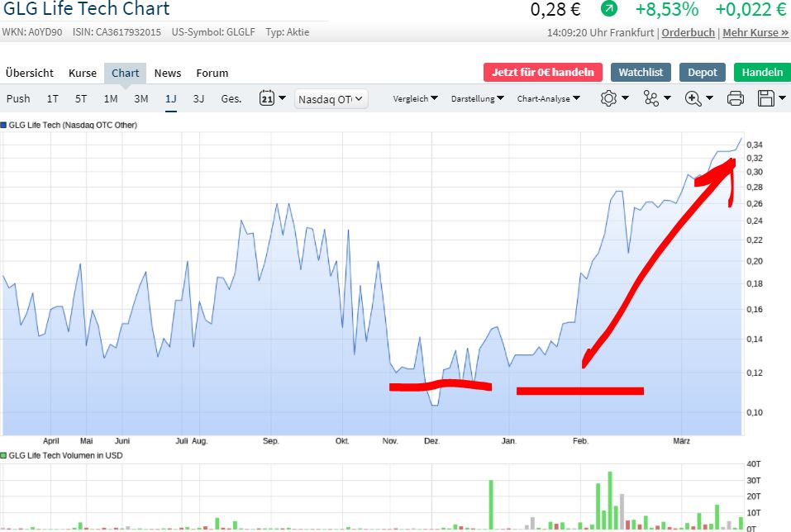
Task: Open the Orderbuch link
Action: coord(688,32)
